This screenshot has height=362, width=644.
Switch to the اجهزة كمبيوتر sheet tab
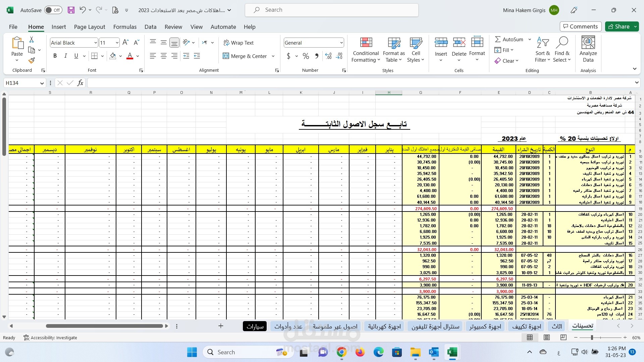485,326
